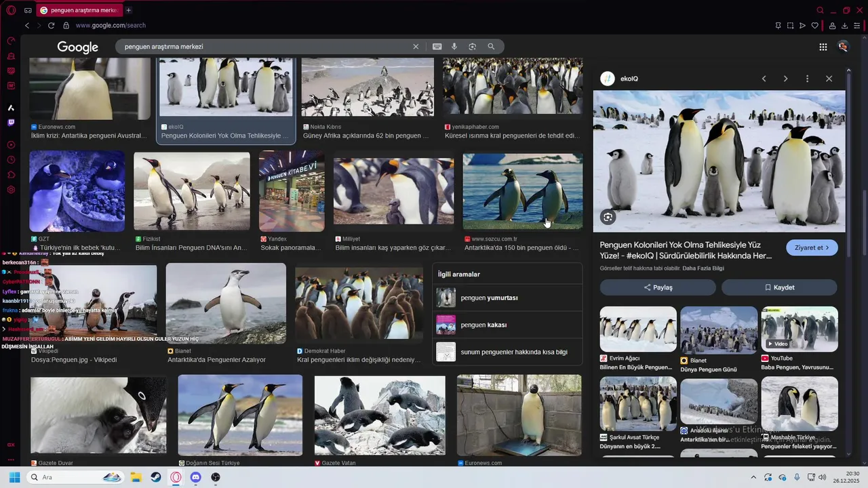Screen dimensions: 868x488
Task: Add page to bookmarks with heart icon
Action: (814, 26)
